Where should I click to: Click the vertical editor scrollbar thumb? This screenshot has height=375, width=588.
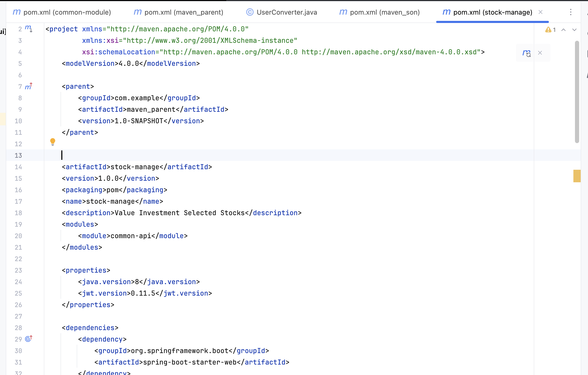(577, 91)
